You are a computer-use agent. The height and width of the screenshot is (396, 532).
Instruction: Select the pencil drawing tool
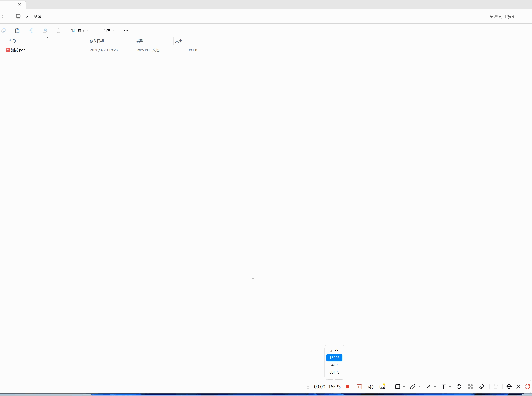[413, 386]
